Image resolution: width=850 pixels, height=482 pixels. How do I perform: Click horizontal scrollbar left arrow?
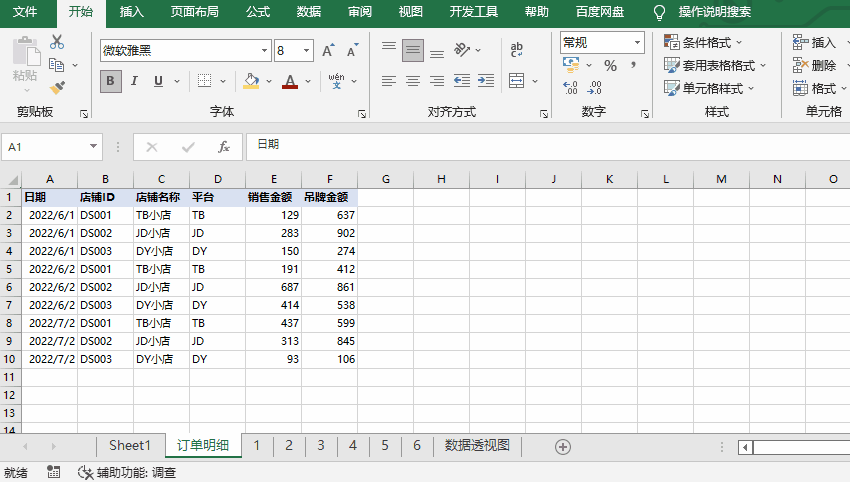745,447
